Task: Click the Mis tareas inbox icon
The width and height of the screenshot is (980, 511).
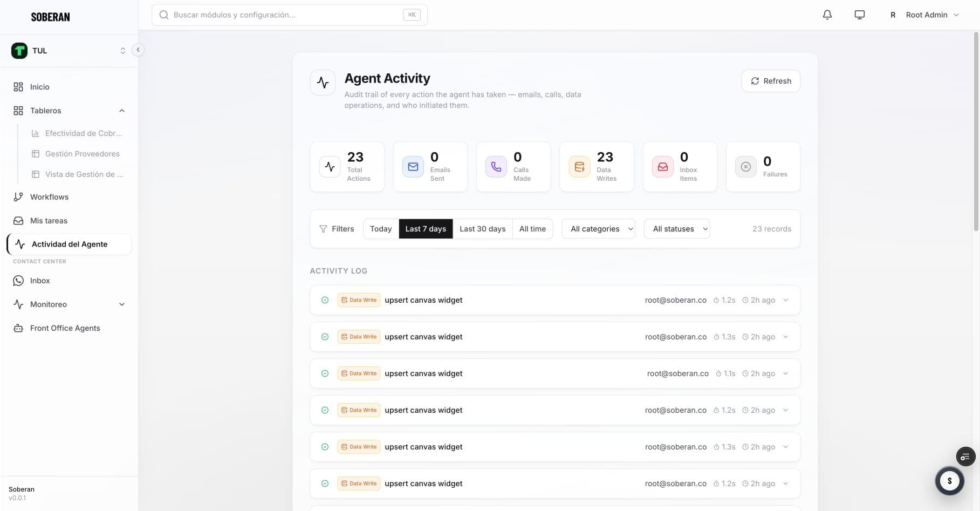Action: (x=18, y=221)
